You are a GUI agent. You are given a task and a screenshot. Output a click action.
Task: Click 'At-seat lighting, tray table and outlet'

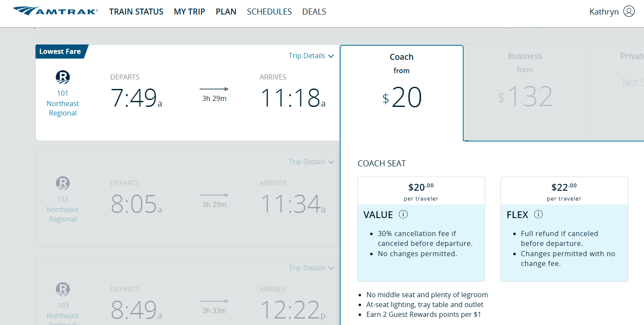[x=425, y=304]
